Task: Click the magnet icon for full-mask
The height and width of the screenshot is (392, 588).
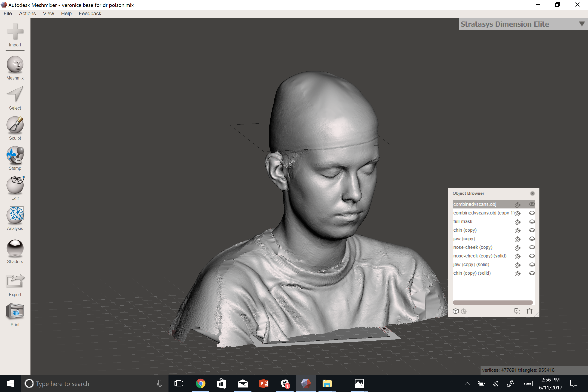Action: click(x=518, y=222)
